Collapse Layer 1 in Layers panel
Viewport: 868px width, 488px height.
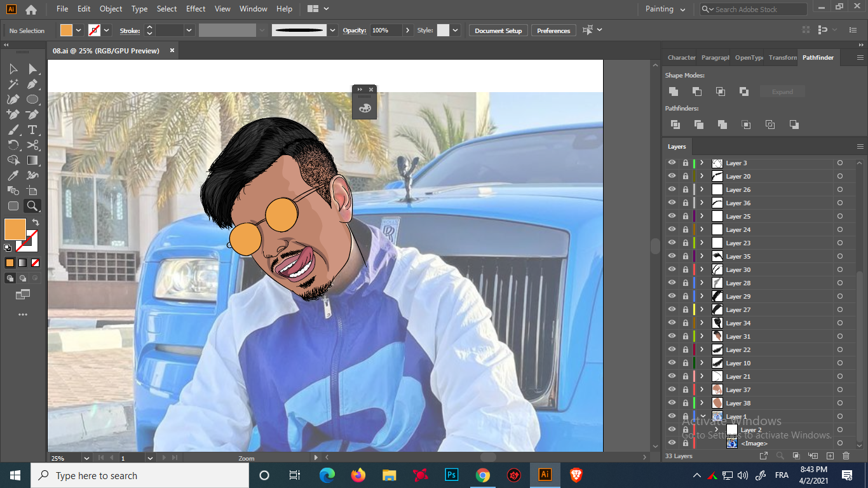(703, 416)
